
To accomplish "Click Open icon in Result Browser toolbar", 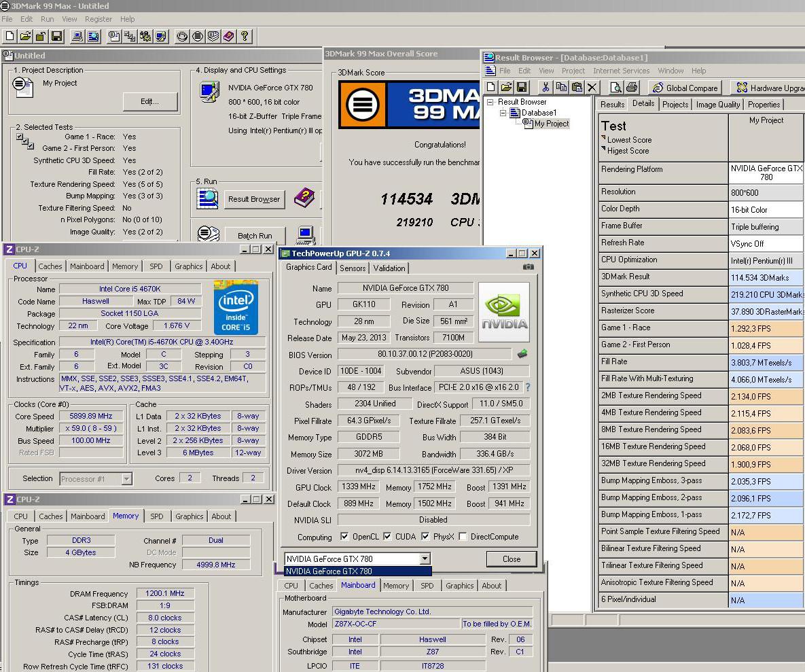I will pos(506,87).
